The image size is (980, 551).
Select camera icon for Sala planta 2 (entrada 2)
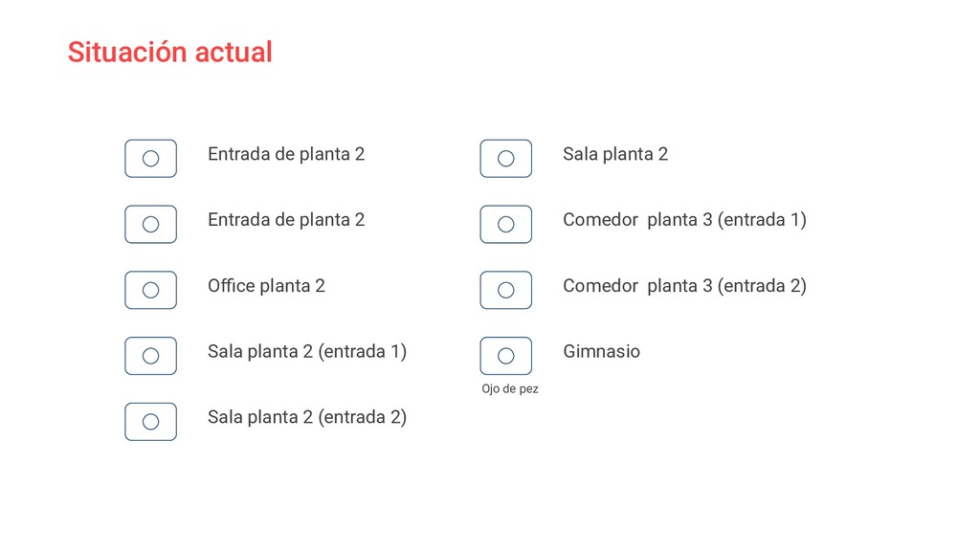pos(150,422)
